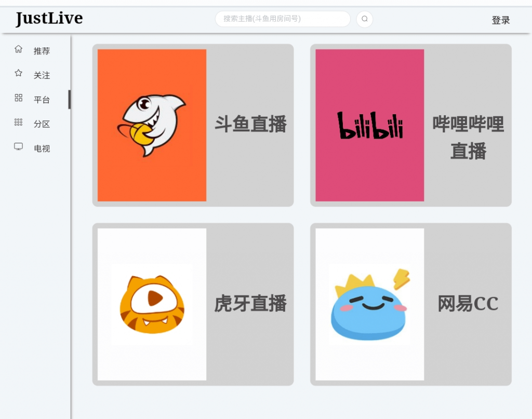Click the JustLive title logo

[48, 17]
